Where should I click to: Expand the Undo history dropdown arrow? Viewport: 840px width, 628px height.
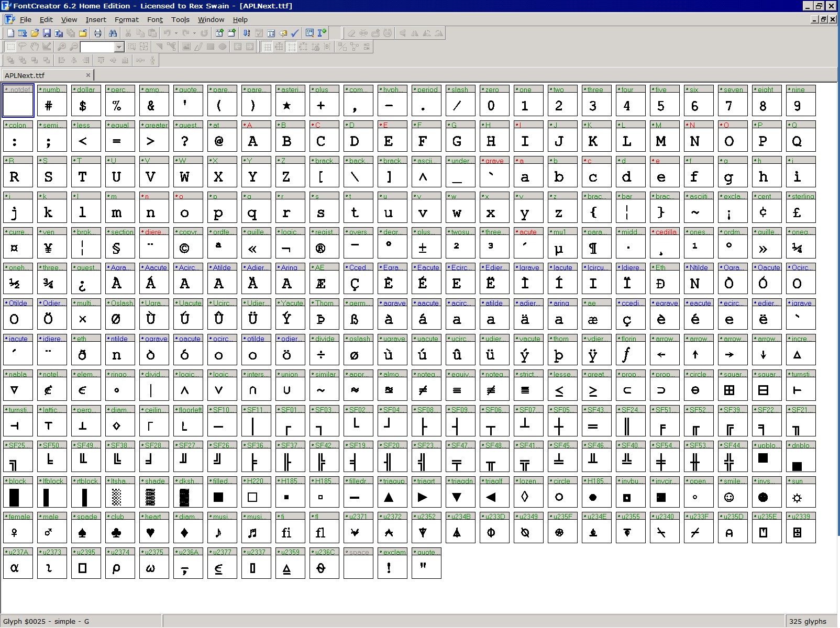point(176,33)
